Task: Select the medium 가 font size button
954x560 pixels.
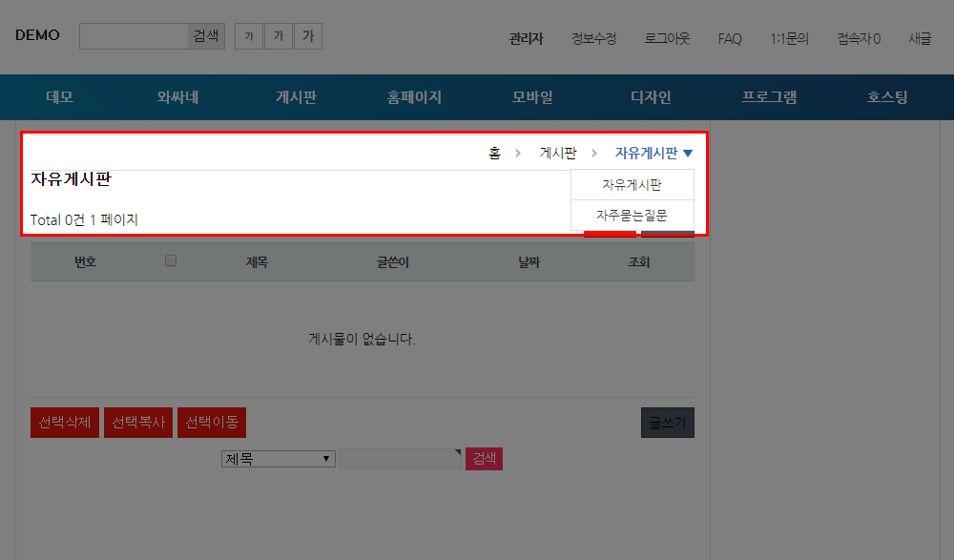Action: point(278,36)
